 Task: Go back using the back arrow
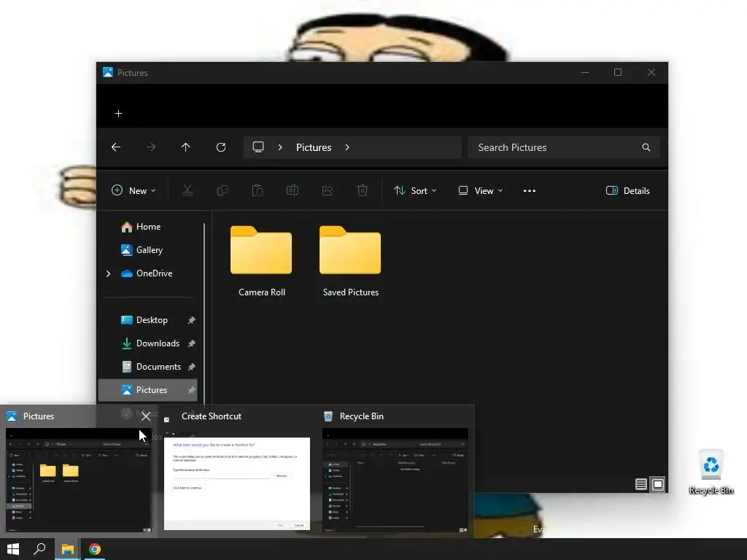116,147
